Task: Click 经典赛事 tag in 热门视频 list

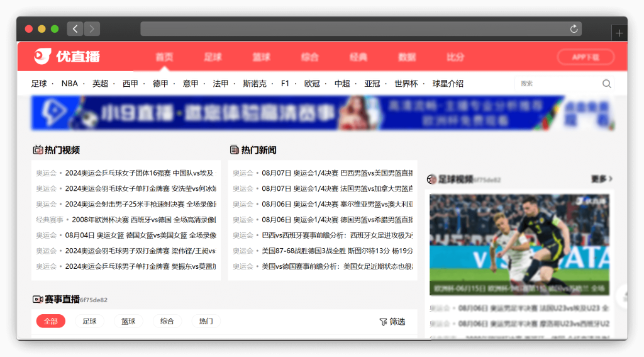Action: [x=50, y=220]
